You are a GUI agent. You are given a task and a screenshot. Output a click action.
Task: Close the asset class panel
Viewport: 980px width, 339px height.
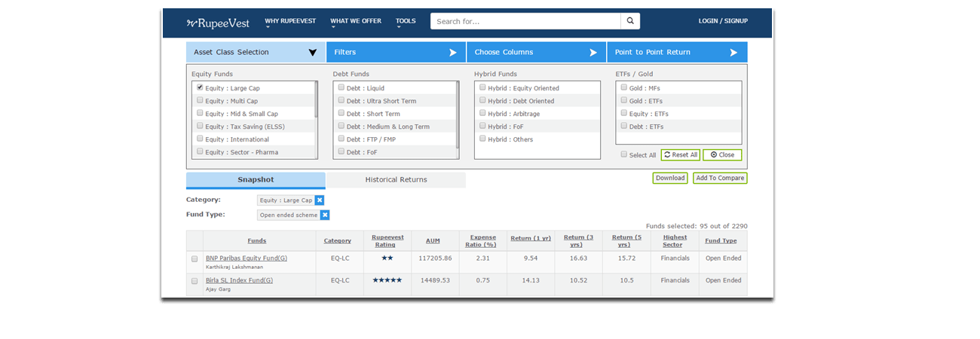click(x=722, y=154)
